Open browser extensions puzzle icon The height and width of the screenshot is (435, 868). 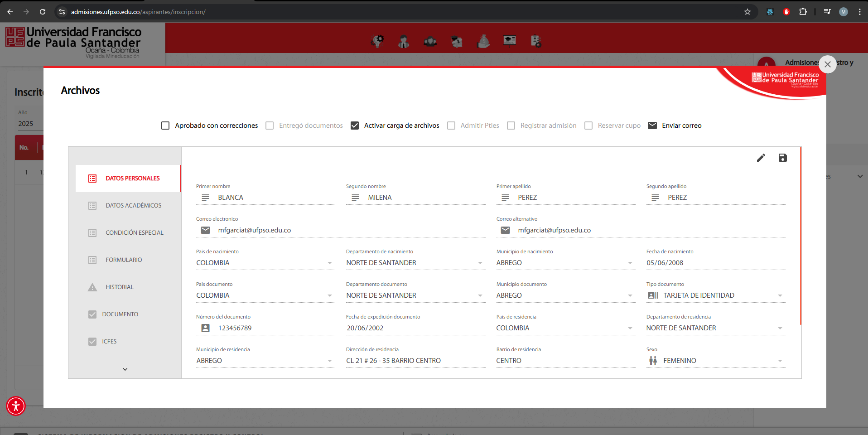point(803,12)
